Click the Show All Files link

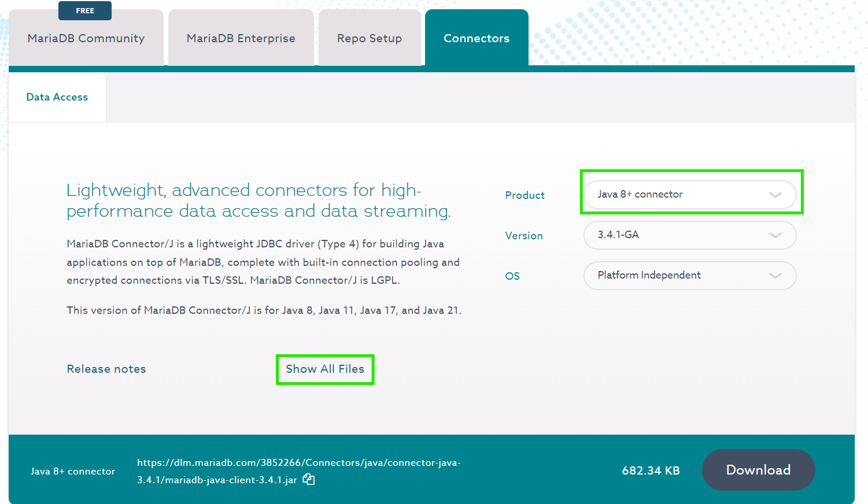point(325,369)
